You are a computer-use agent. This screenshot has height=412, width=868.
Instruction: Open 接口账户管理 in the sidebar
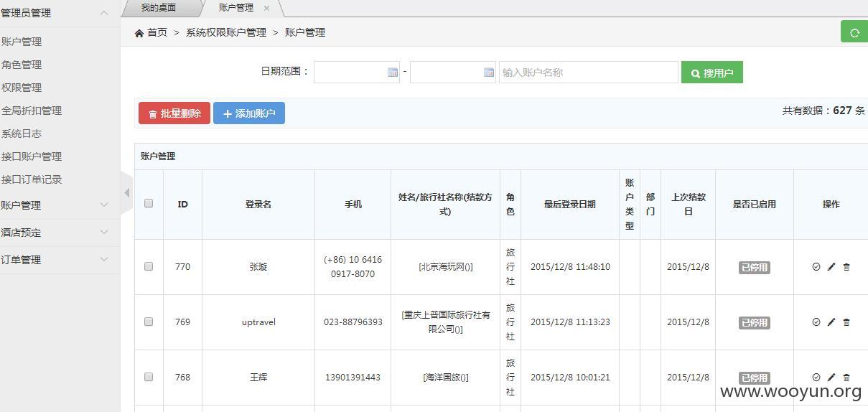click(x=32, y=156)
